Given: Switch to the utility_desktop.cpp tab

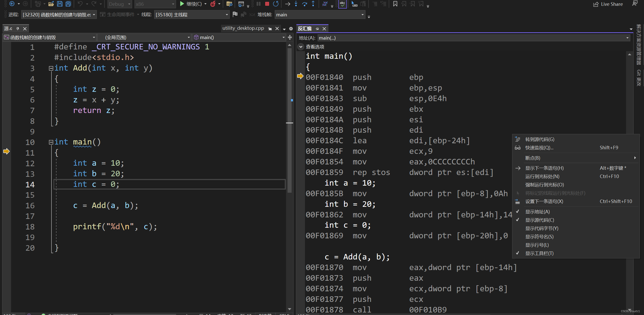Looking at the screenshot, I should click(243, 28).
